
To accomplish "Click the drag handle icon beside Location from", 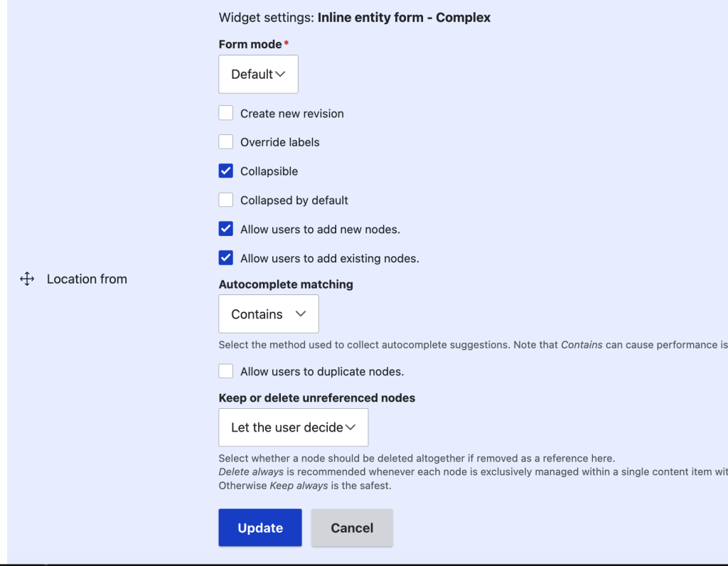I will click(x=27, y=279).
